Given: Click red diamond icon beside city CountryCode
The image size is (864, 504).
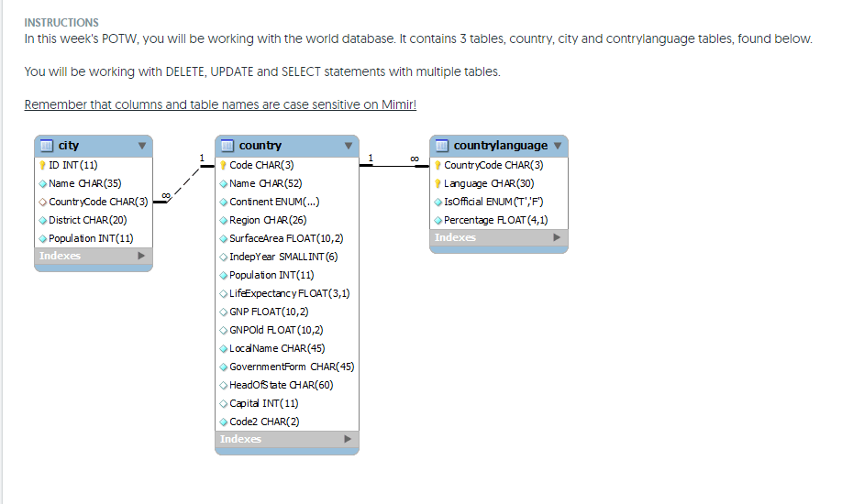Looking at the screenshot, I should (x=43, y=203).
